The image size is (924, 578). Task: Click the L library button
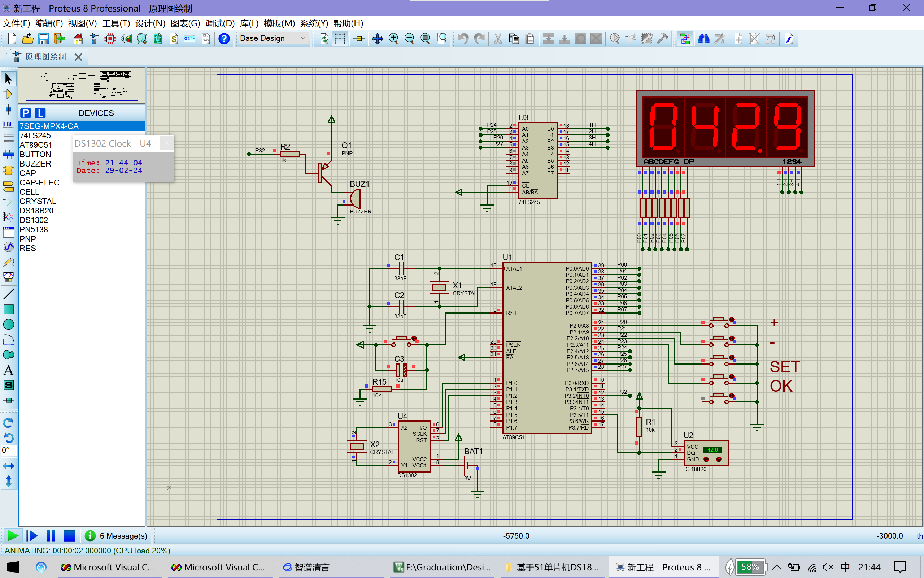pos(40,113)
